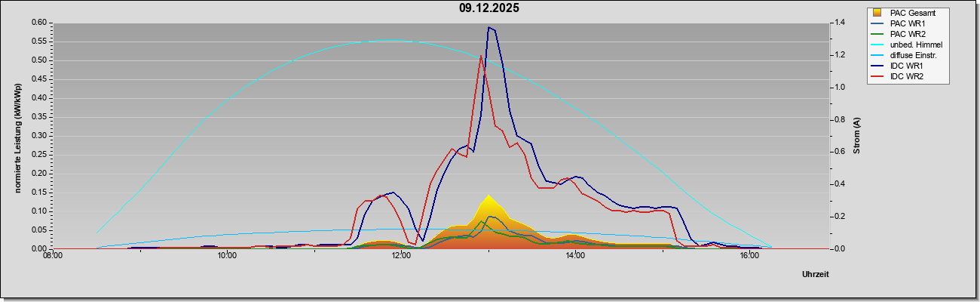This screenshot has width=980, height=302.
Task: Click the peak of the red IDC WR2 curve
Action: pos(481,56)
